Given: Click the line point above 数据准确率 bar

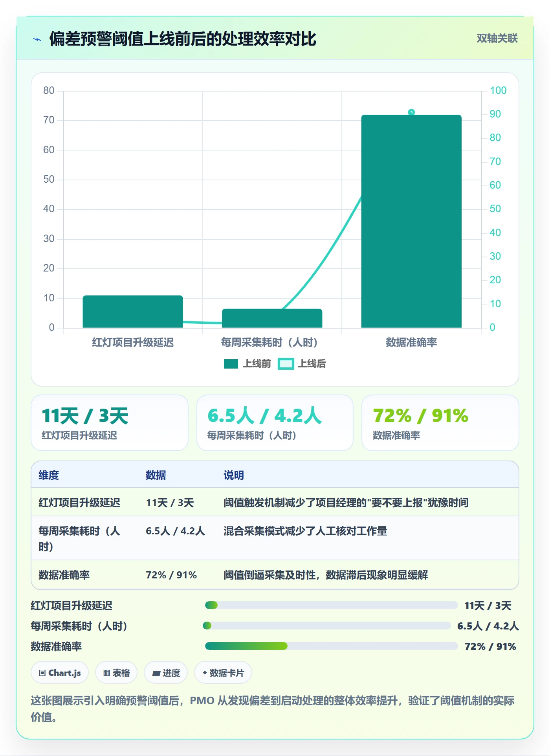Looking at the screenshot, I should [411, 112].
